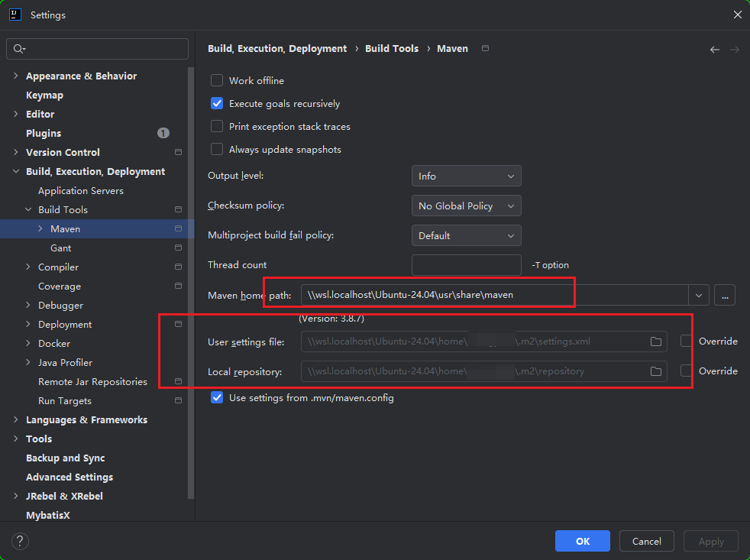Click the project icon on Maven tree row
750x560 pixels.
[179, 228]
